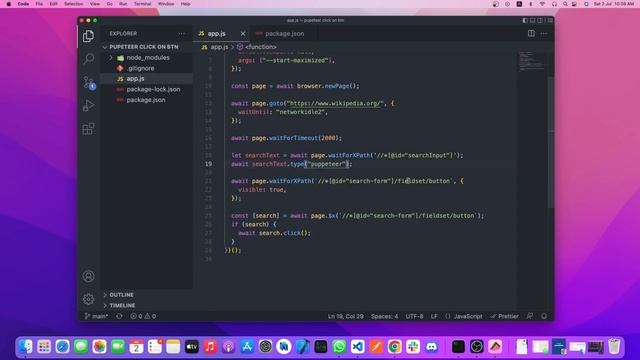Open Finder from the Dock
The width and height of the screenshot is (640, 360).
25,347
